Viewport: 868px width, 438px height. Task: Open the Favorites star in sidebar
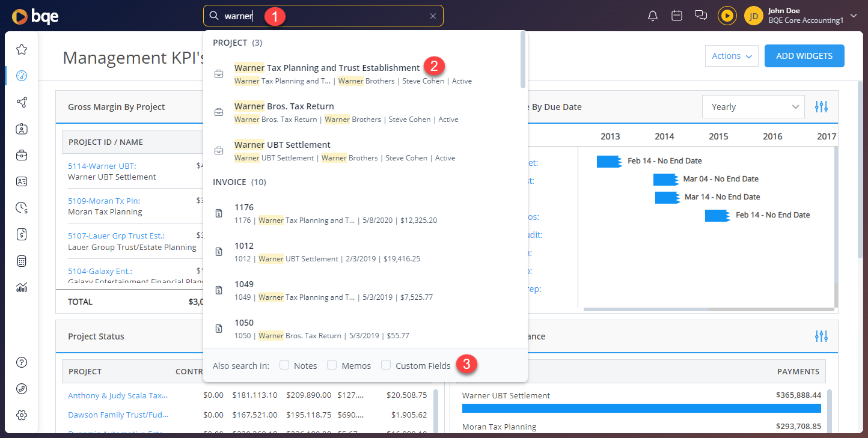[x=22, y=49]
